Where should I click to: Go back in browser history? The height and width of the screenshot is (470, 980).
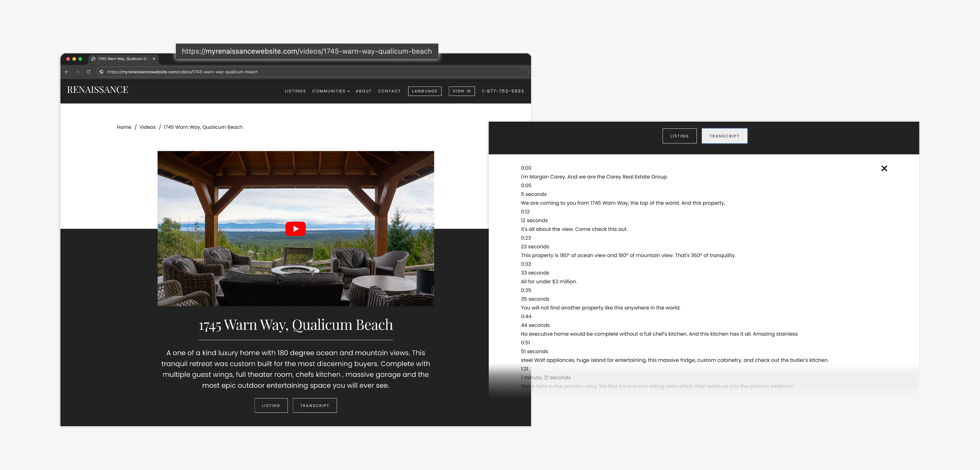click(67, 72)
